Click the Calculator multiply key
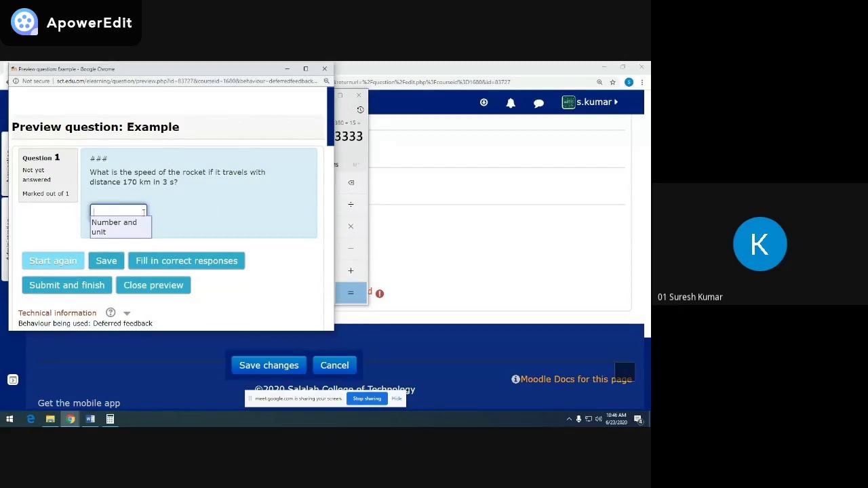This screenshot has width=868, height=488. click(351, 226)
